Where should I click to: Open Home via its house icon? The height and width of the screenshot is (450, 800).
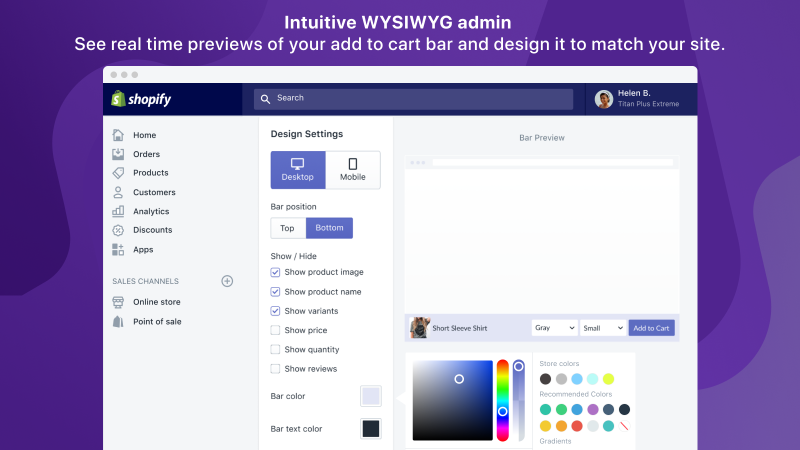[x=118, y=135]
